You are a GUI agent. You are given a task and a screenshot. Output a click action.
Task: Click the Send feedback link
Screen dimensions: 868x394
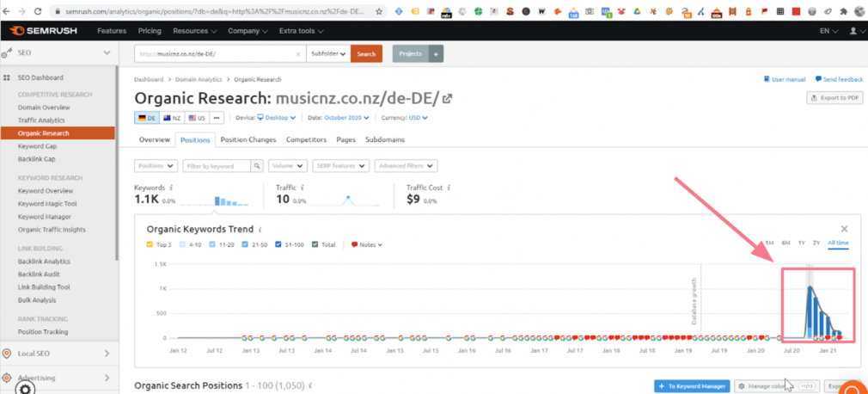[x=840, y=79]
